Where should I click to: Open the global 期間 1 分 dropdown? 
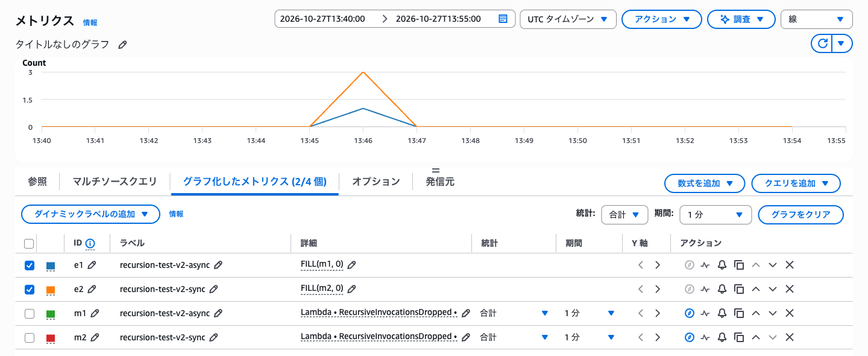click(x=715, y=215)
